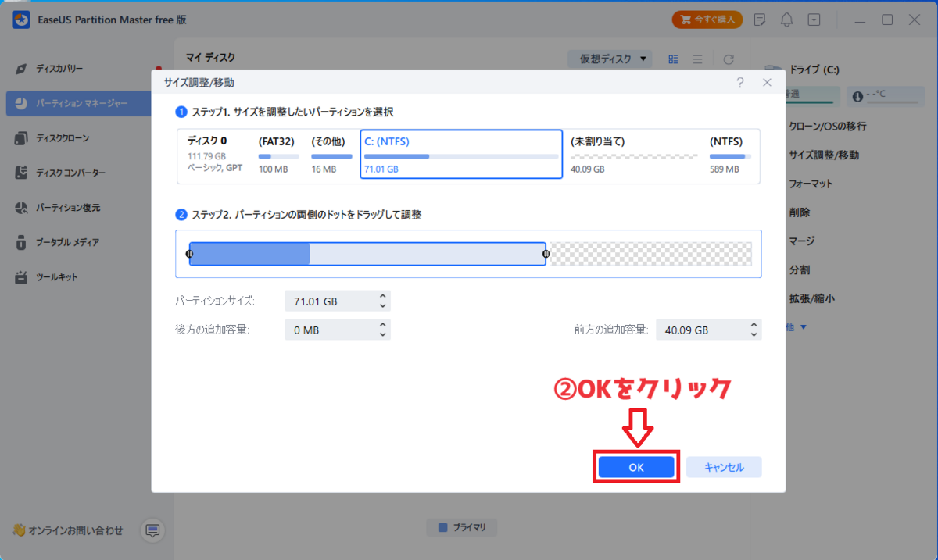
Task: Click the right resize handle of partition bar
Action: pos(546,254)
